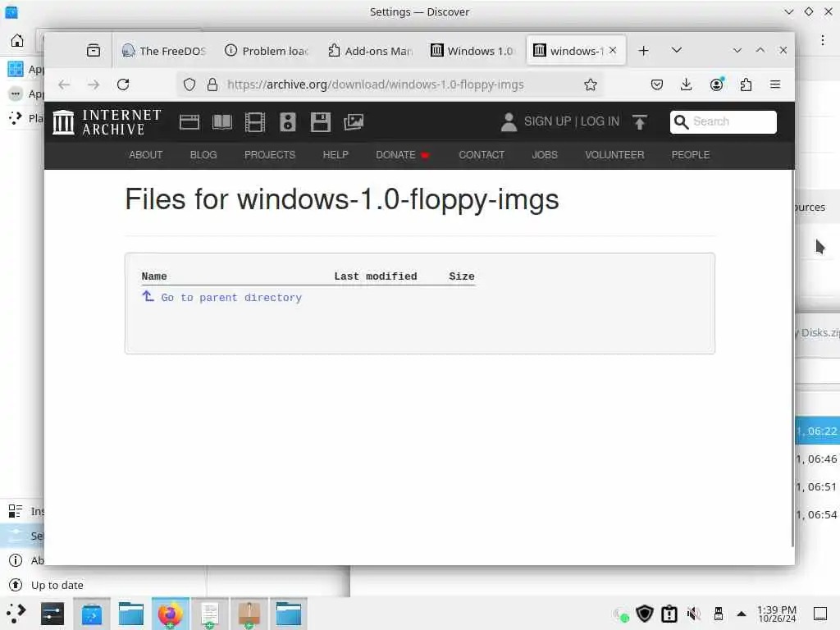Screen dimensions: 840x630
Task: Open HELP in archive navigation
Action: pyautogui.click(x=336, y=155)
